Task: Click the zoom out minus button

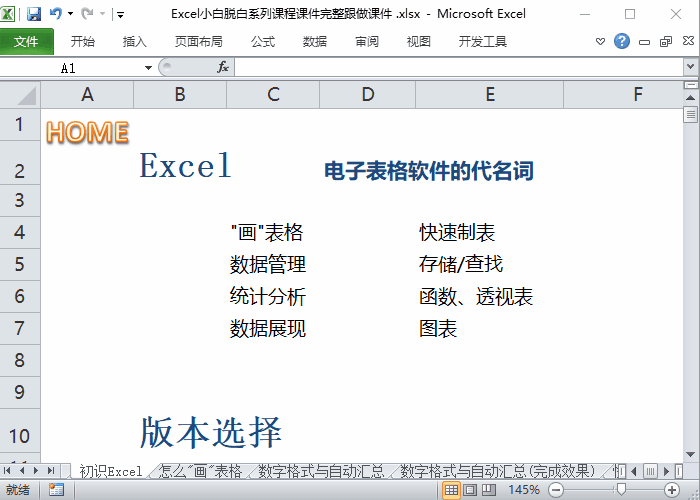Action: click(556, 490)
